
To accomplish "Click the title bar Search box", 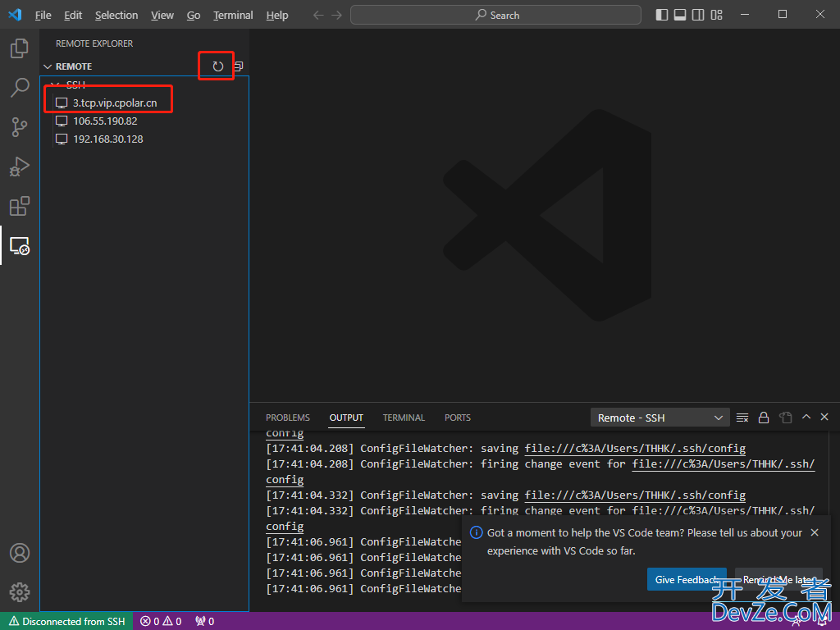I will tap(495, 15).
